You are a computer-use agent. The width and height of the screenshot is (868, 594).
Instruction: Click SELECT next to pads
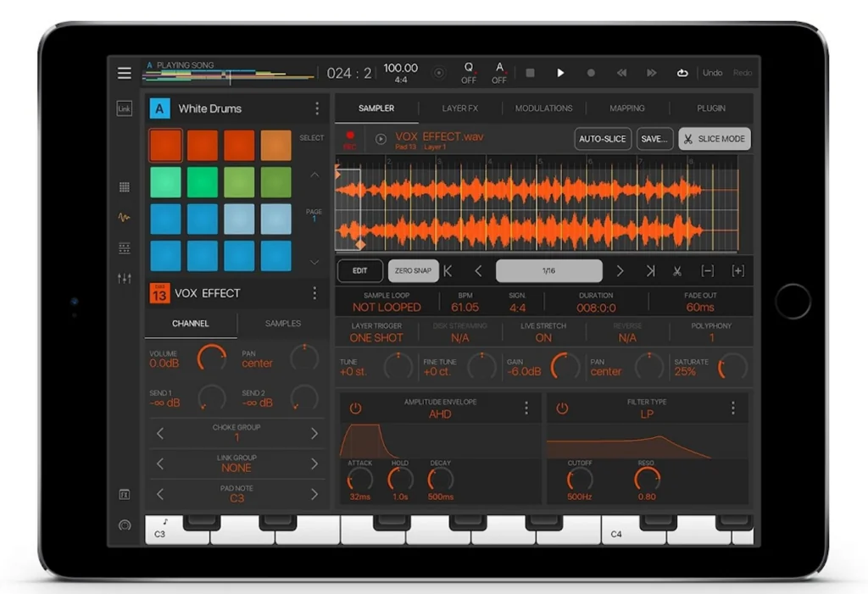312,138
